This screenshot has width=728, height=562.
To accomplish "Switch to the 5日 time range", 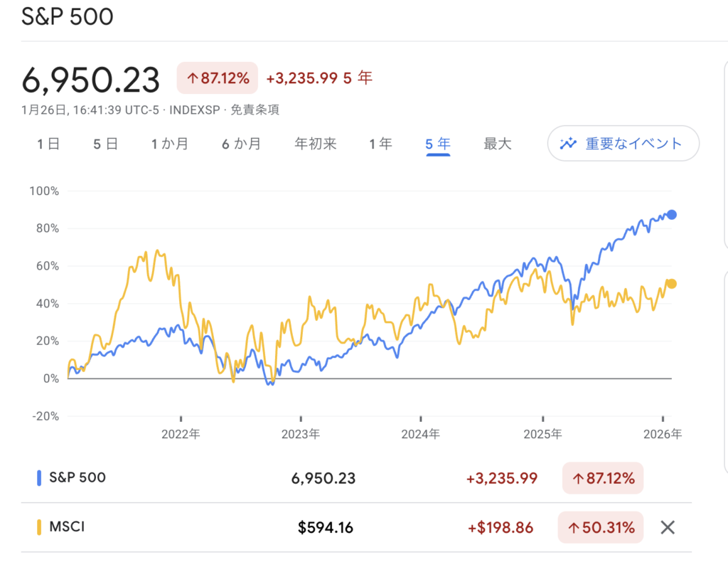I will (x=105, y=144).
